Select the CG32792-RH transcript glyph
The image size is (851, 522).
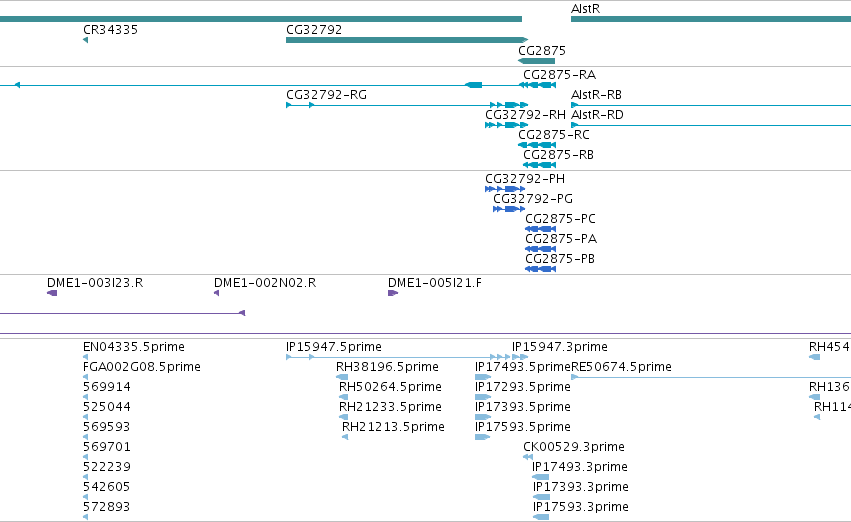click(506, 125)
